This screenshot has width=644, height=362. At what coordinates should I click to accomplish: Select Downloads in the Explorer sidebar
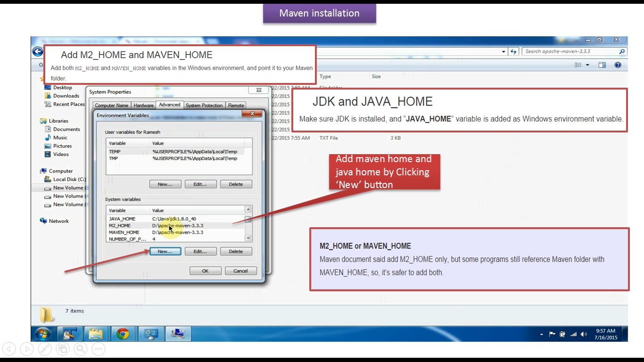click(62, 96)
